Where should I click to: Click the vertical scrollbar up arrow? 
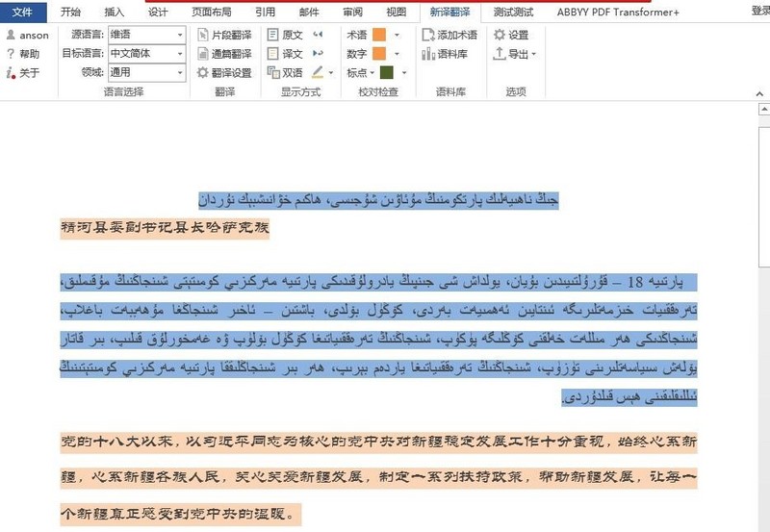click(x=764, y=109)
